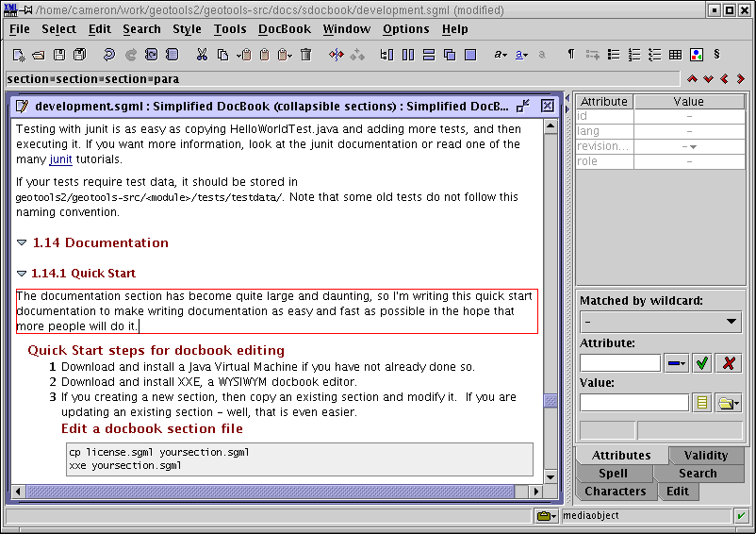Image resolution: width=756 pixels, height=534 pixels.
Task: Click the Redo arrow icon
Action: (x=130, y=55)
